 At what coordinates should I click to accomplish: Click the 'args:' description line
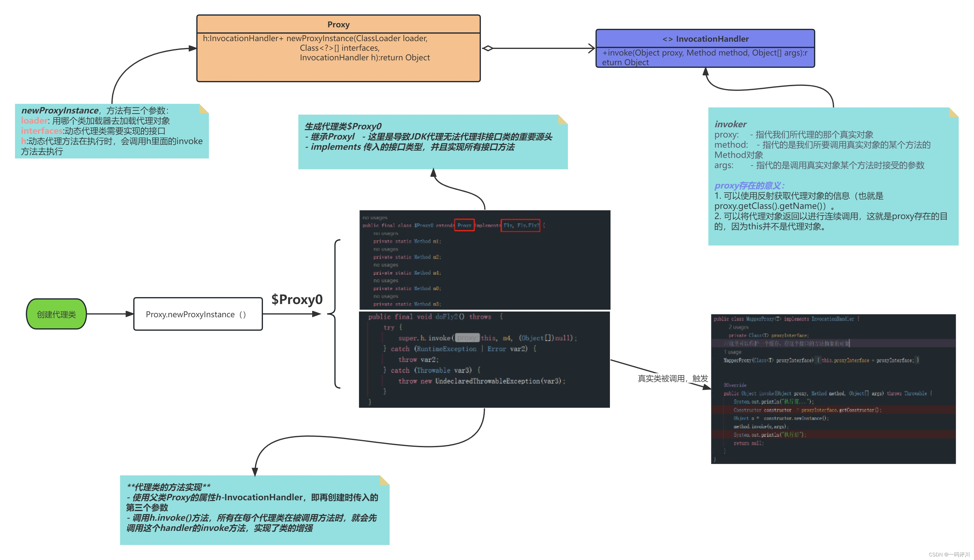(x=819, y=165)
